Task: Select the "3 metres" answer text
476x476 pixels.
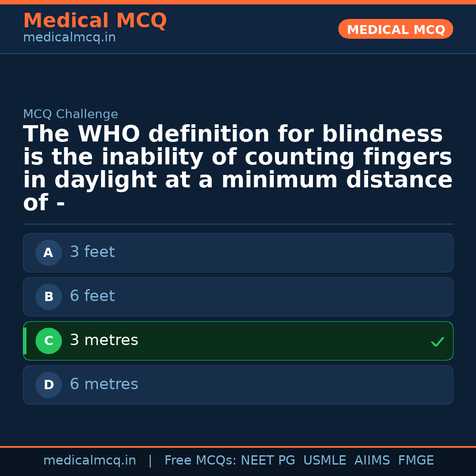Action: point(104,340)
